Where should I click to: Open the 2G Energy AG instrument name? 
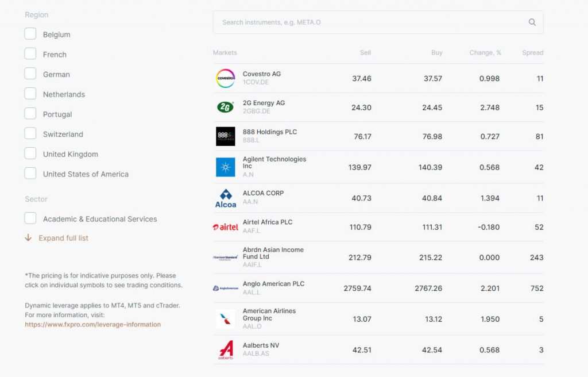264,103
